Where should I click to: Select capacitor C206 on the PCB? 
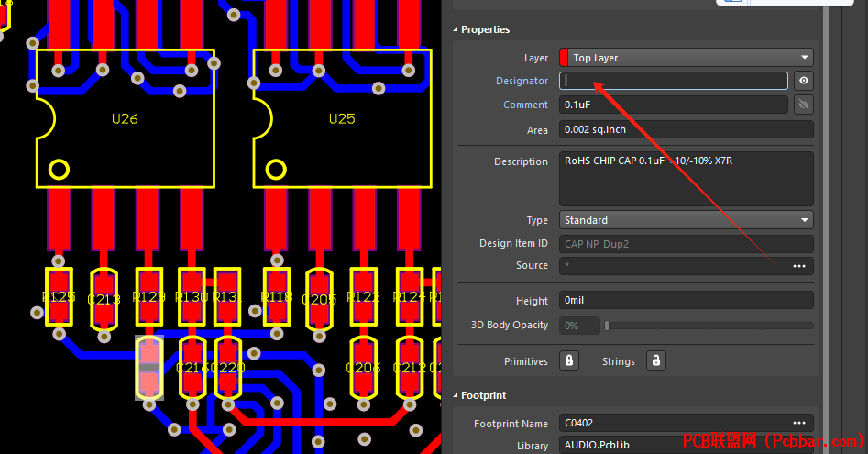364,368
